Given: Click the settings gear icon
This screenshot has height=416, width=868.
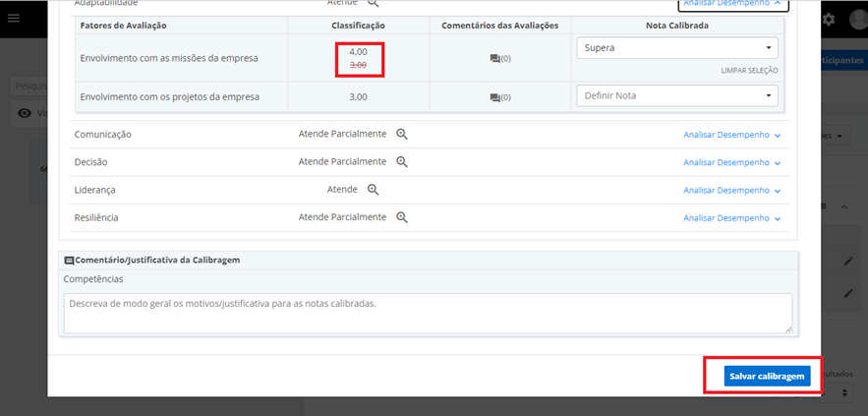Looking at the screenshot, I should (829, 20).
